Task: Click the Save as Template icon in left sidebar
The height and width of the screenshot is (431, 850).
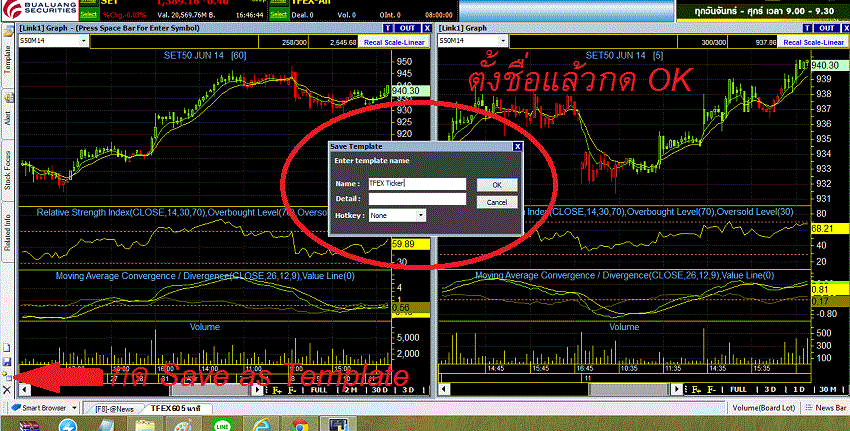Action: [x=7, y=375]
